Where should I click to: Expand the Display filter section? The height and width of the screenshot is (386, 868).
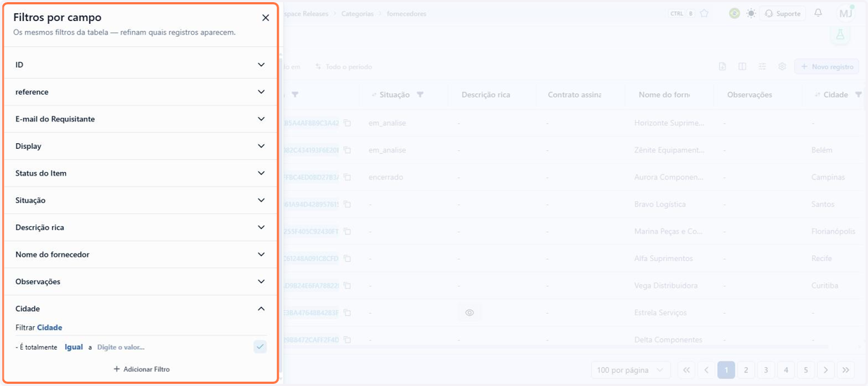(x=140, y=146)
